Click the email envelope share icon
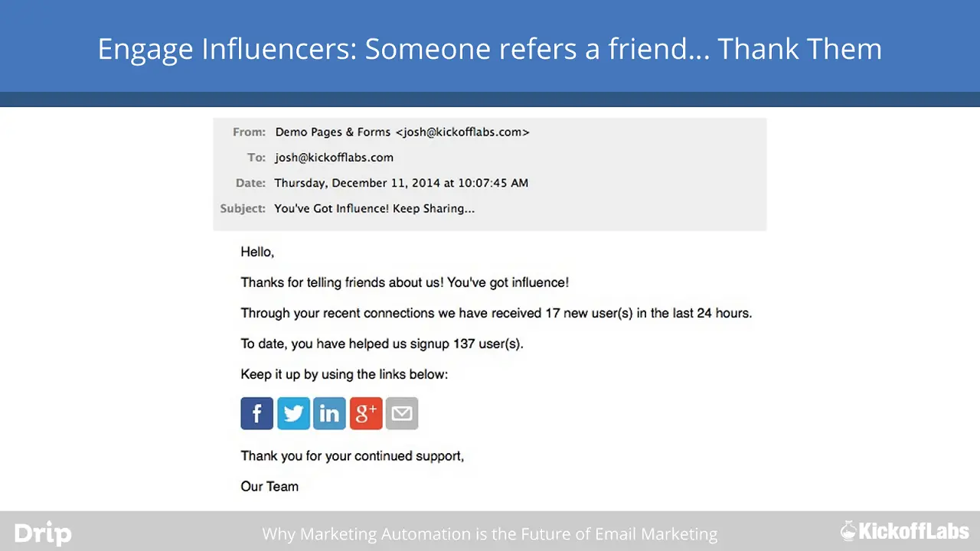Screen dimensions: 980x551 [402, 413]
